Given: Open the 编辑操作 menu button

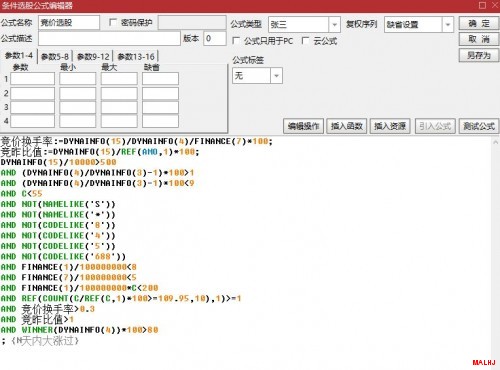Looking at the screenshot, I should pos(303,126).
